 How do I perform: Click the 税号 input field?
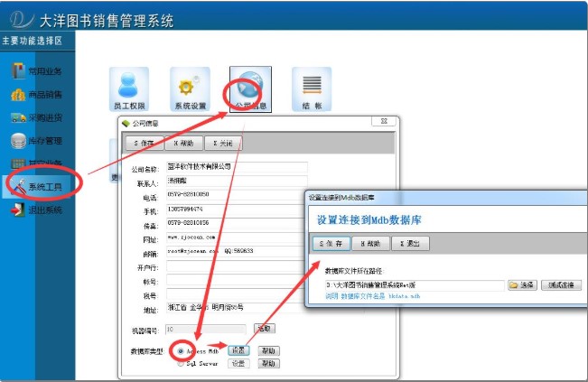(235, 293)
